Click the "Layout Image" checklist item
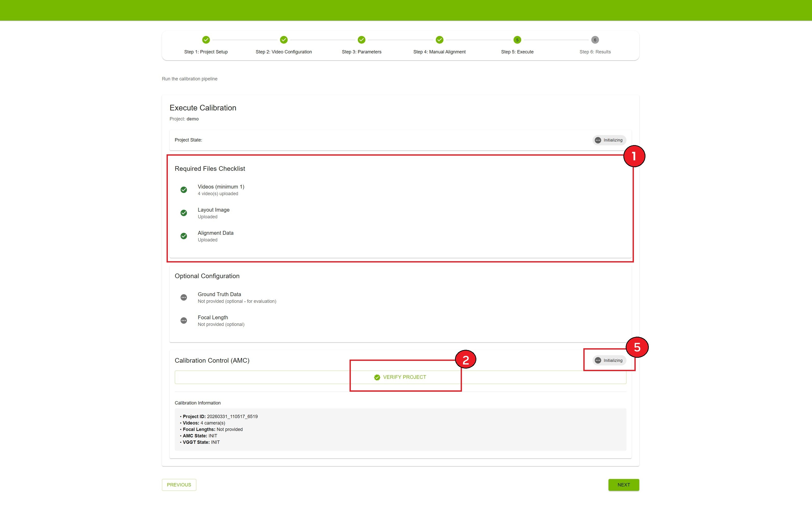 214,210
